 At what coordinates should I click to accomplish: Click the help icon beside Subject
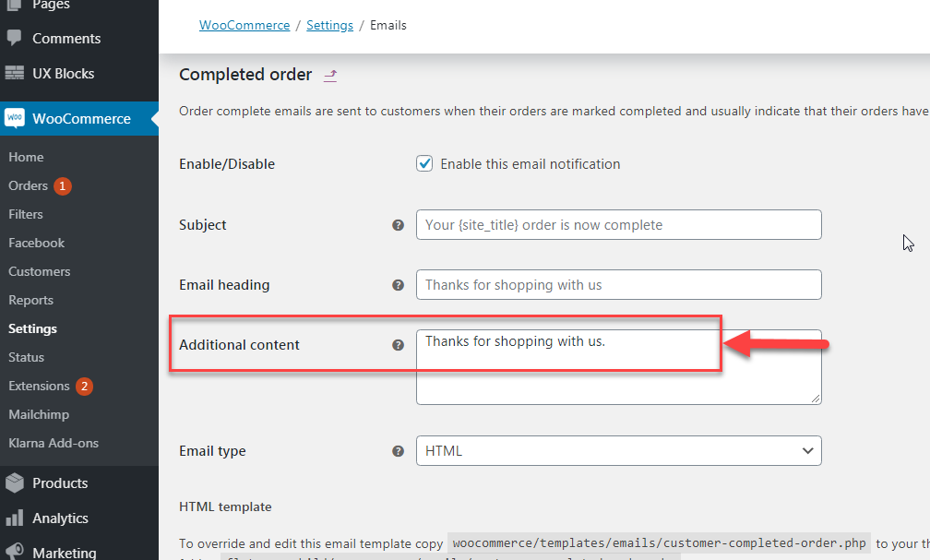pyautogui.click(x=398, y=225)
